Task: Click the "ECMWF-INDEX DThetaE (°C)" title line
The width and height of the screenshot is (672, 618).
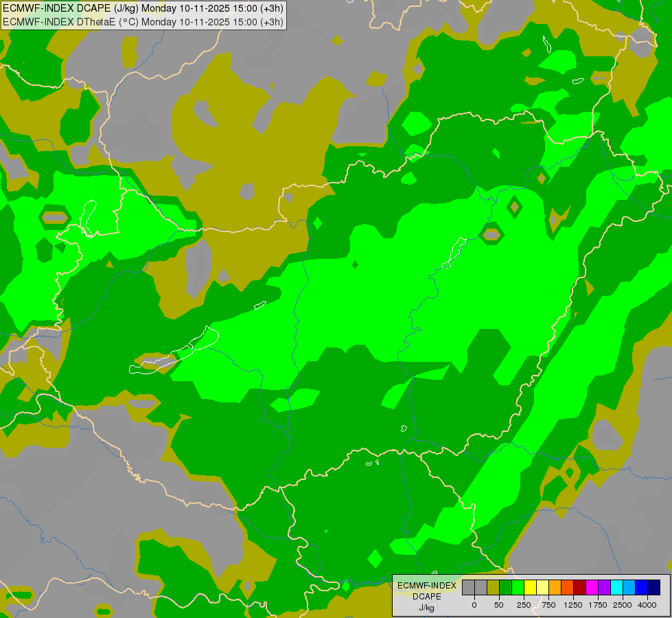Action: [143, 22]
